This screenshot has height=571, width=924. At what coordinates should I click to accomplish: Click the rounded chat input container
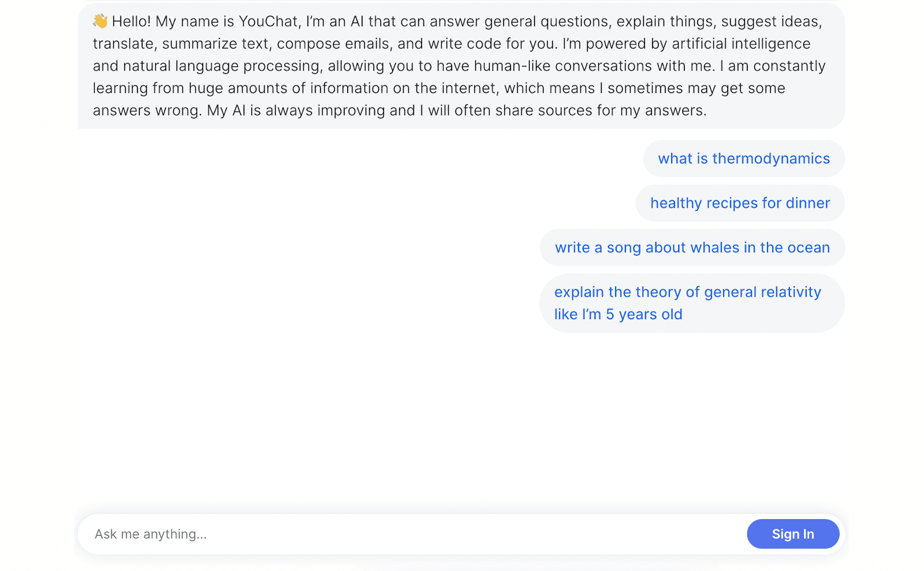tap(459, 534)
